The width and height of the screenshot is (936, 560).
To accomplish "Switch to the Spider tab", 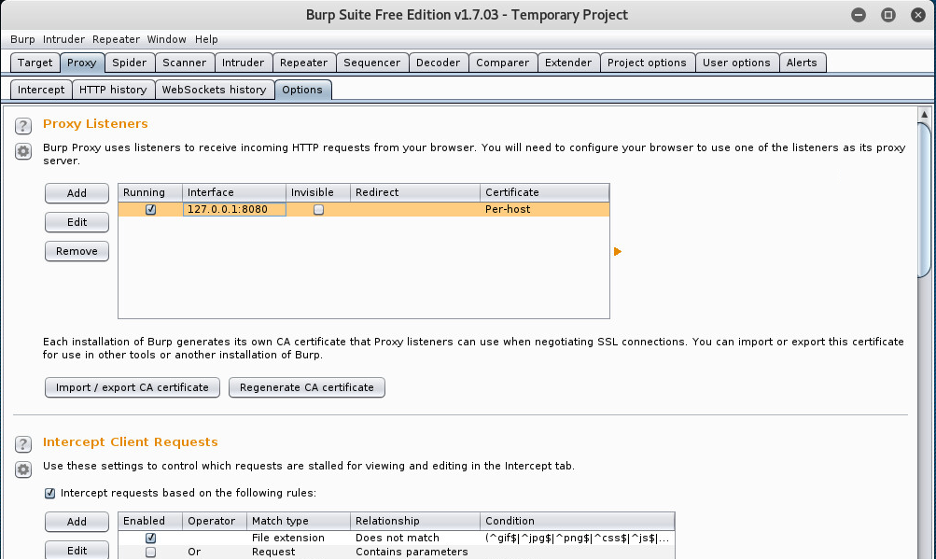I will pos(129,63).
